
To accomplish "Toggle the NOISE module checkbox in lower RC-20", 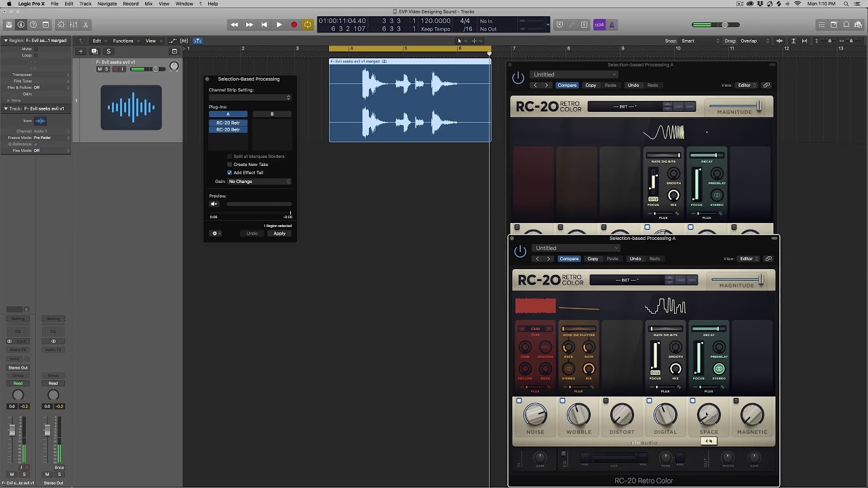I will (x=519, y=401).
